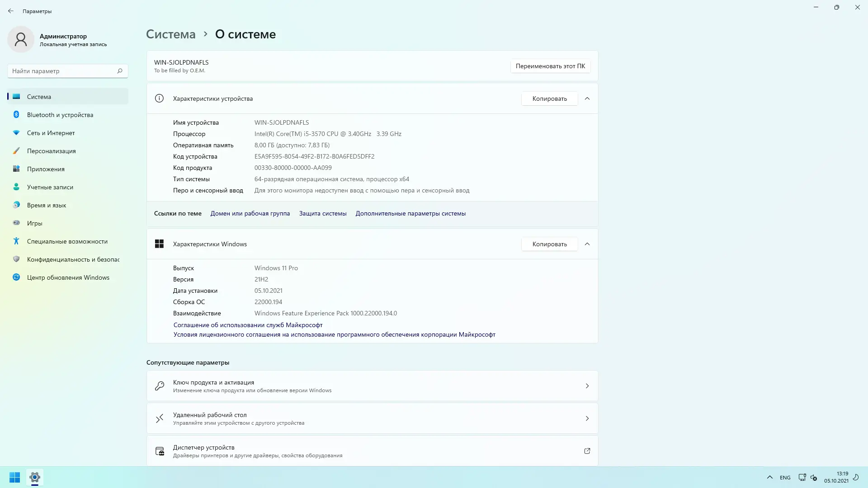This screenshot has width=868, height=488.
Task: Show hidden tray icons chevron
Action: click(x=769, y=477)
